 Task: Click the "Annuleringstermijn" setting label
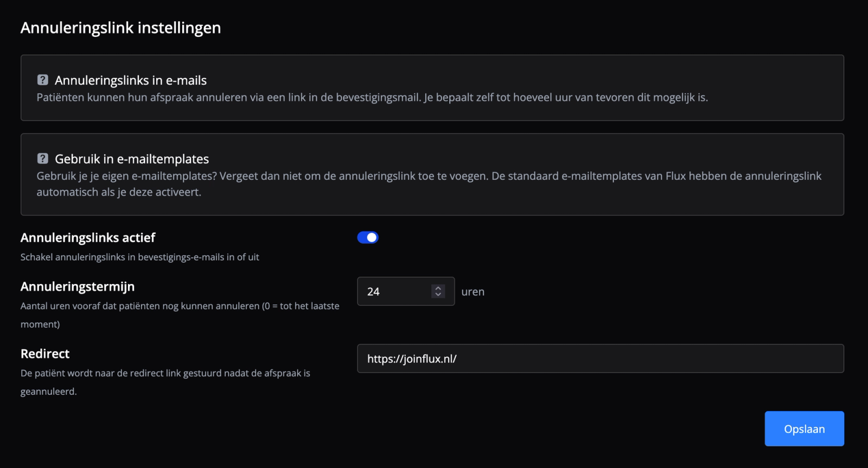(x=78, y=286)
